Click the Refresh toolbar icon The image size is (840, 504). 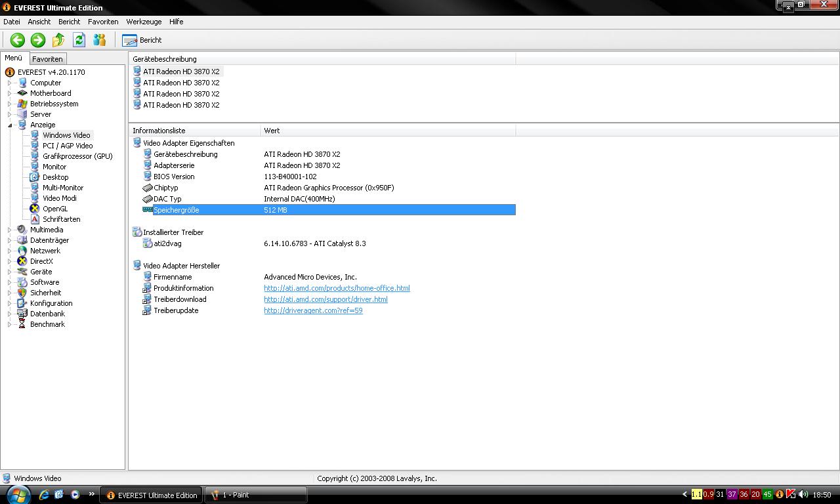coord(79,40)
